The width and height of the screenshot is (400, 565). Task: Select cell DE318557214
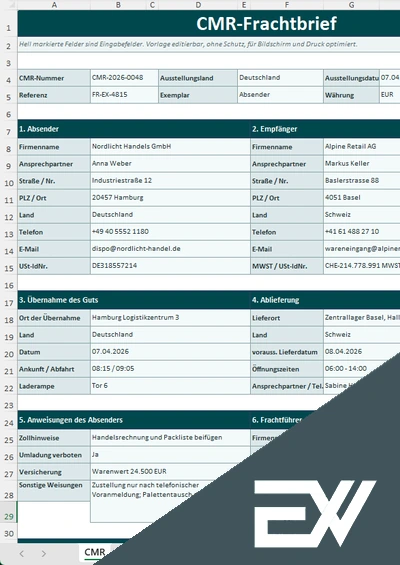tap(170, 266)
